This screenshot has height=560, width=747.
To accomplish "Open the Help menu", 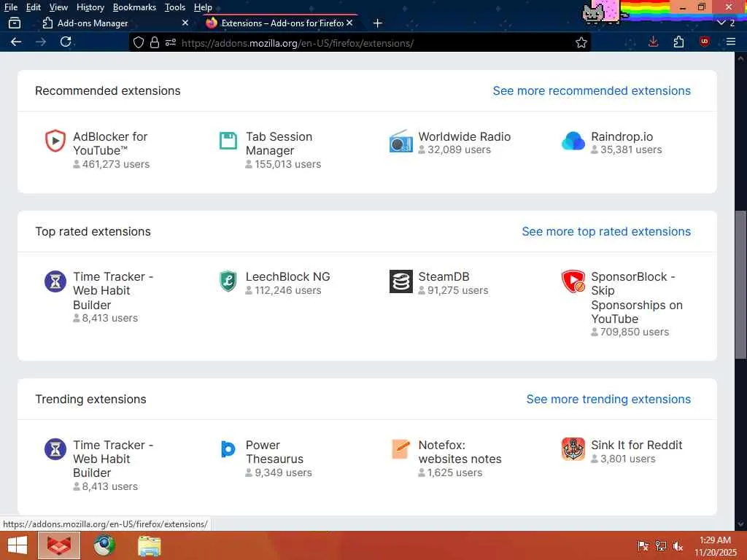I will 203,7.
